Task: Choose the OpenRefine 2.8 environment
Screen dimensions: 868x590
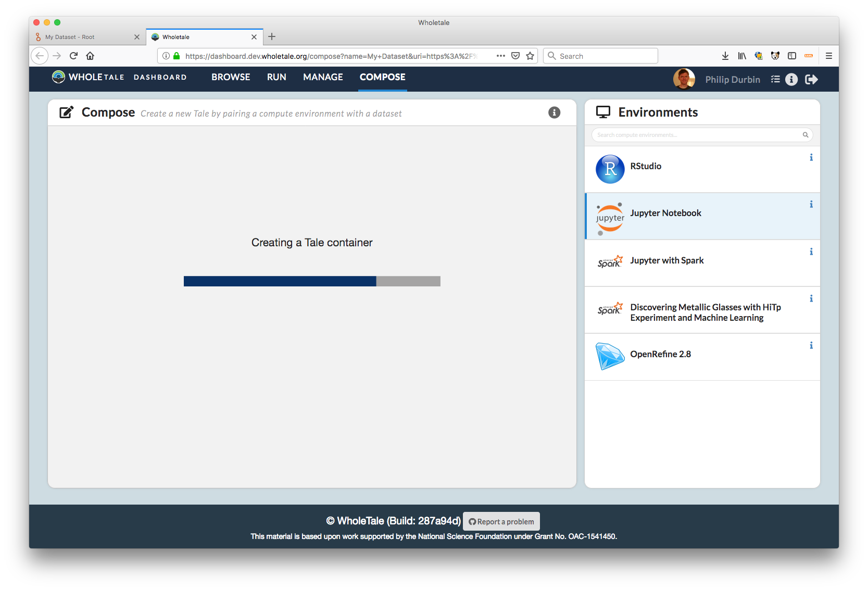Action: click(702, 357)
